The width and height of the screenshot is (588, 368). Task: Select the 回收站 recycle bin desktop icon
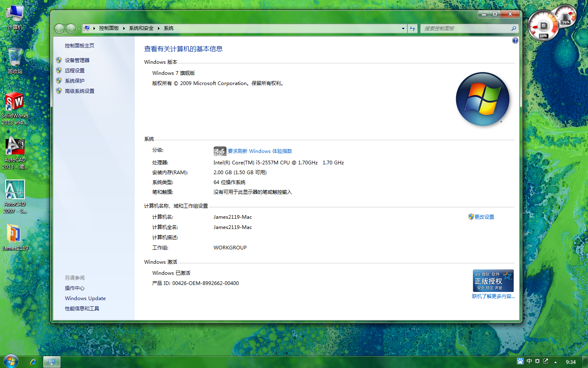tap(15, 61)
